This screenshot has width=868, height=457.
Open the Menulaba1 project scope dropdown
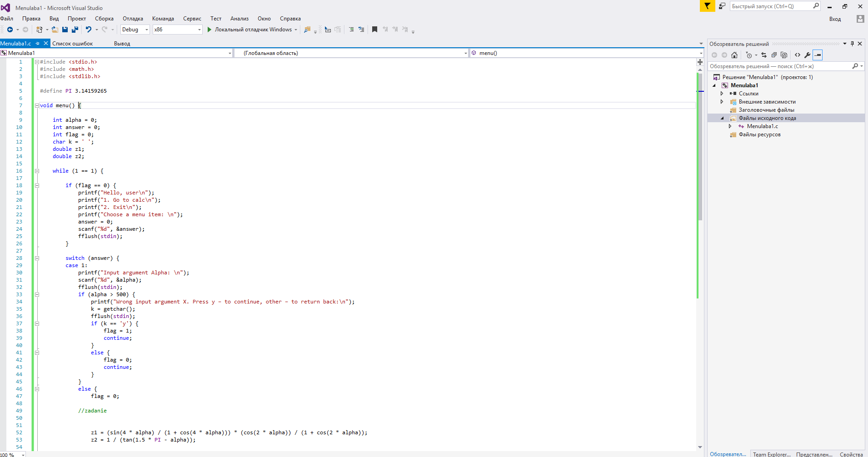[229, 53]
